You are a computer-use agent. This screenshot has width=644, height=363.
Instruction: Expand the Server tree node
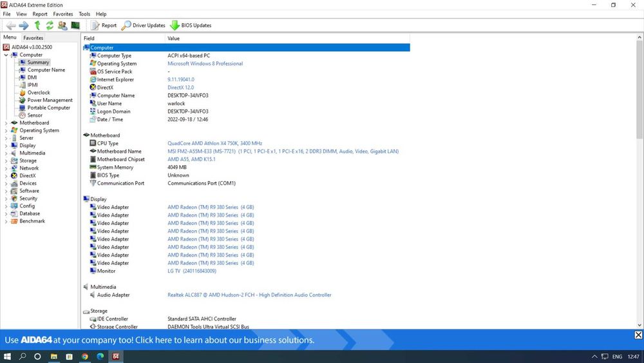(6, 138)
